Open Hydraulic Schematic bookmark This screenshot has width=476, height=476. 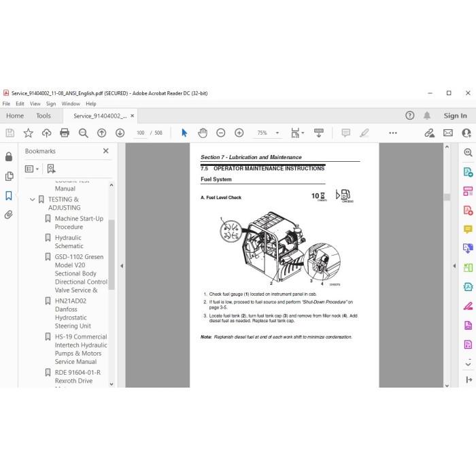[x=69, y=241]
